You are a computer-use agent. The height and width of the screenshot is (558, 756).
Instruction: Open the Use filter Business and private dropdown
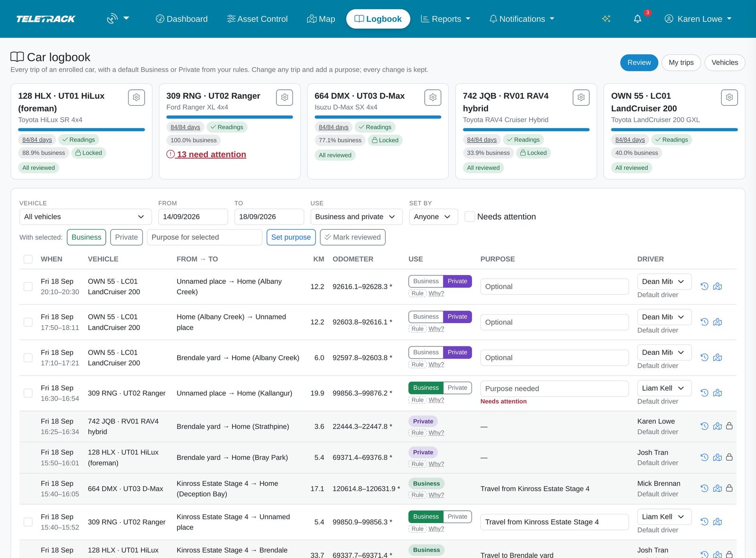356,217
